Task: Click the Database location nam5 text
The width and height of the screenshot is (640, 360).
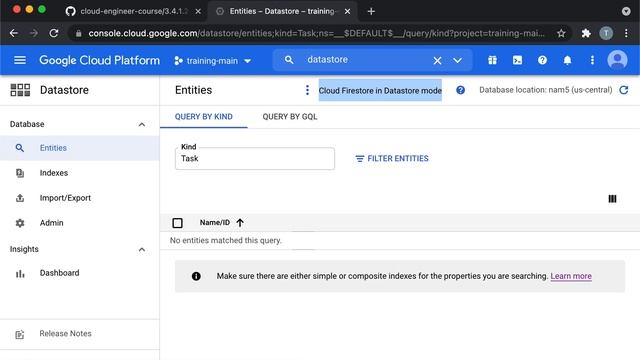Action: [546, 90]
